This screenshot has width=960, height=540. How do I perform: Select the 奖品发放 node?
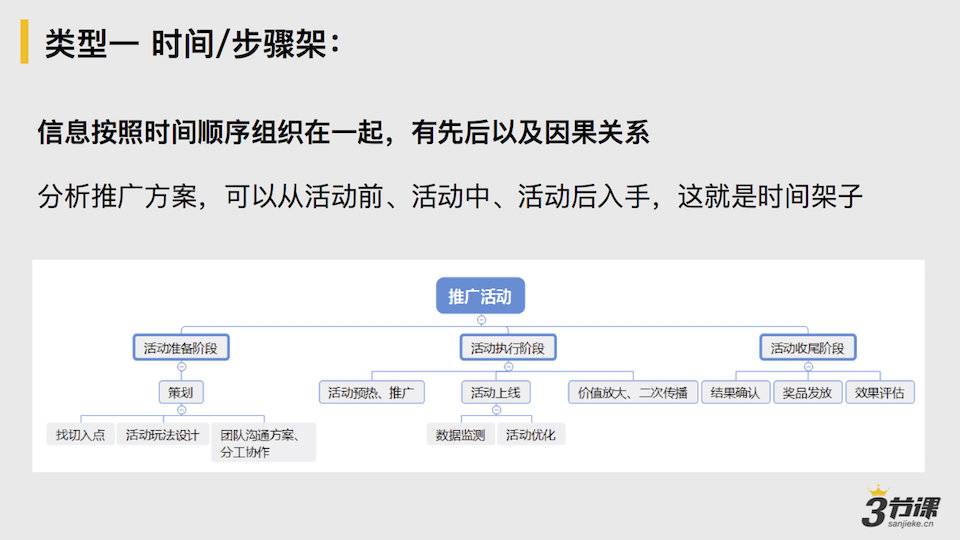click(808, 392)
